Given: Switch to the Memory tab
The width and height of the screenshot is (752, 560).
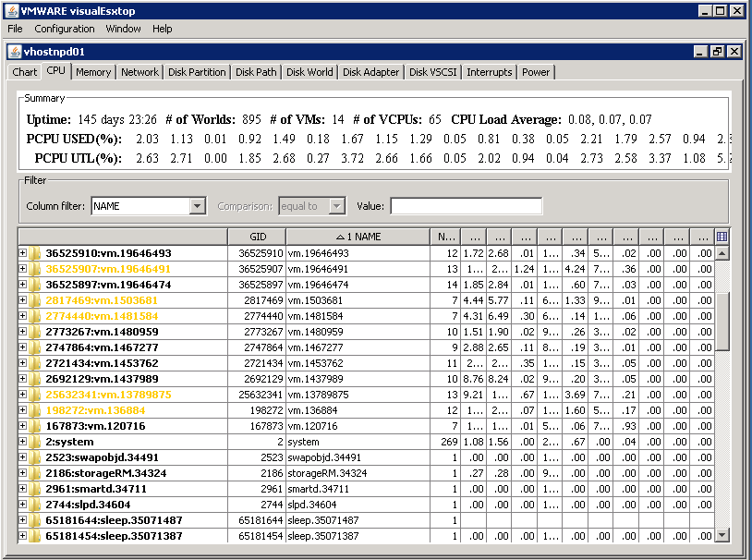Looking at the screenshot, I should (93, 72).
